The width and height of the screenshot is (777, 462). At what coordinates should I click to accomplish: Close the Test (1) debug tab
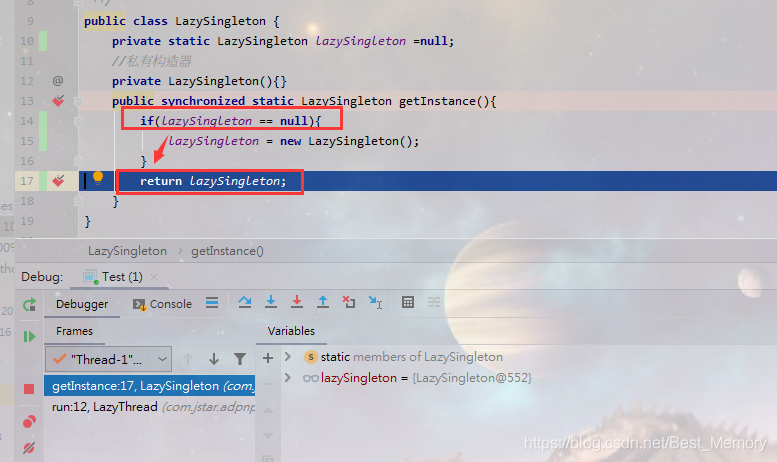[154, 277]
